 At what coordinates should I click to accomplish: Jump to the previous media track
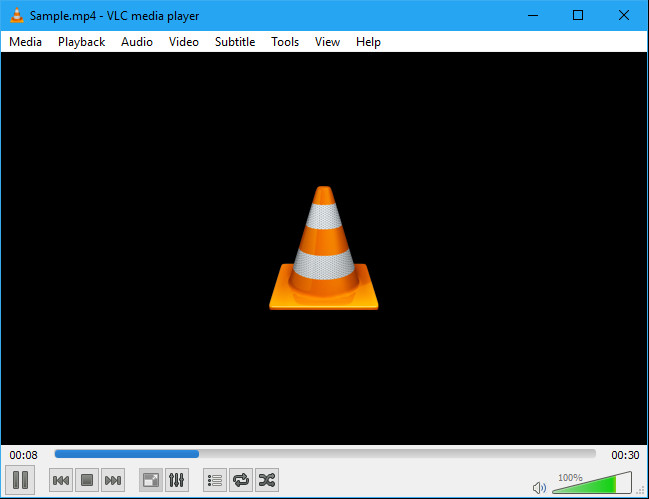(x=61, y=480)
